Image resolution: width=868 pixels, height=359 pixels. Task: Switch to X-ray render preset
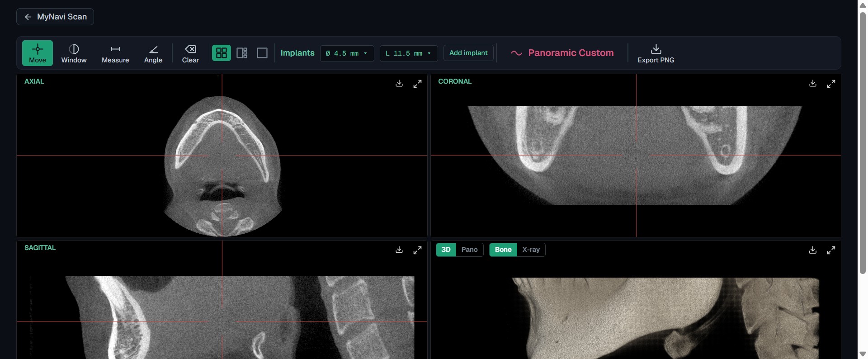point(531,250)
